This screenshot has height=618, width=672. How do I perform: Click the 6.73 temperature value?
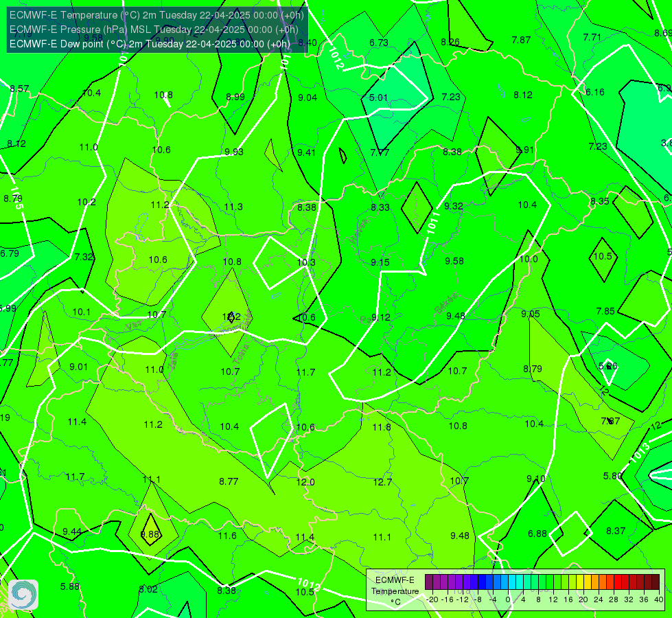pos(379,43)
